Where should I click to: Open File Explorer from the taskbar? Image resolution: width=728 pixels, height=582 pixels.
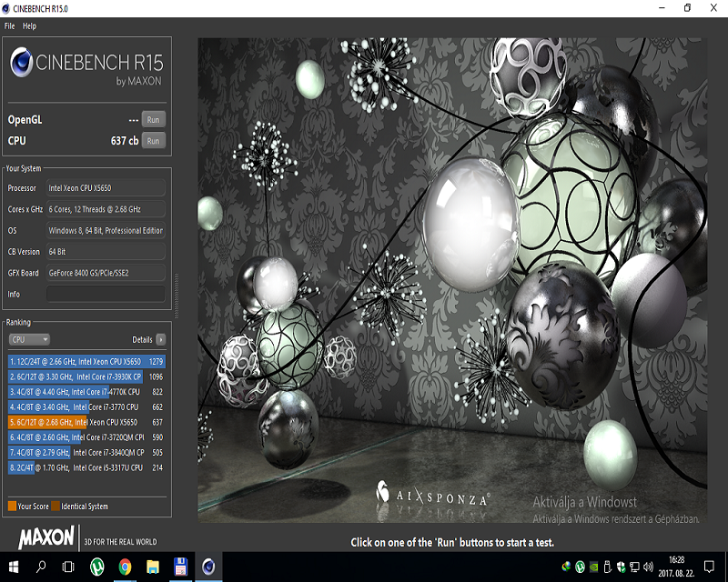tap(153, 567)
